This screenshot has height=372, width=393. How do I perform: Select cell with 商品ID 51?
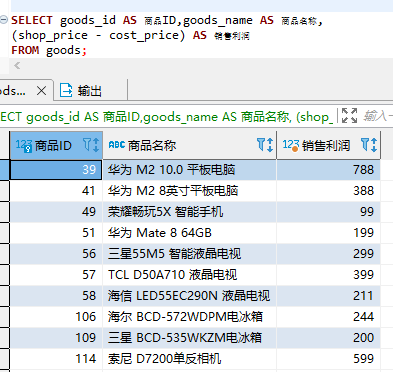pyautogui.click(x=56, y=233)
